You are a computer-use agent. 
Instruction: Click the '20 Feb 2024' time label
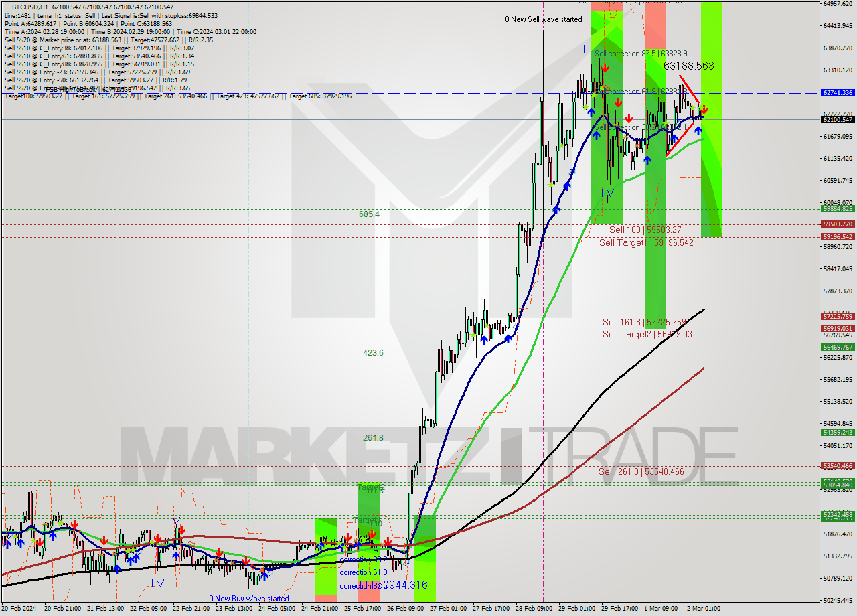(x=19, y=609)
